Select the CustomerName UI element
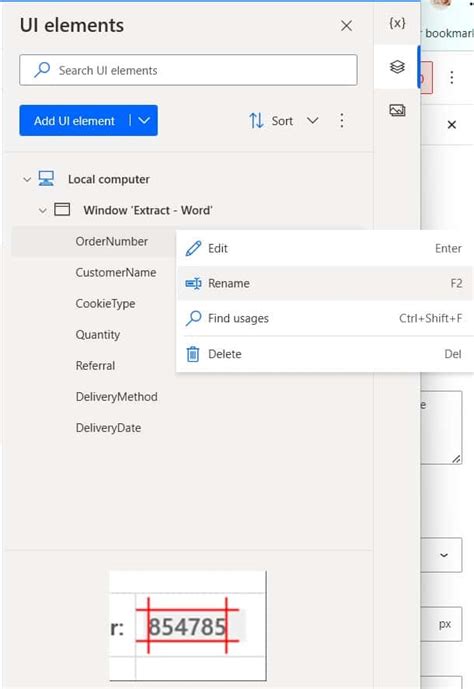Image resolution: width=474 pixels, height=689 pixels. click(x=116, y=272)
